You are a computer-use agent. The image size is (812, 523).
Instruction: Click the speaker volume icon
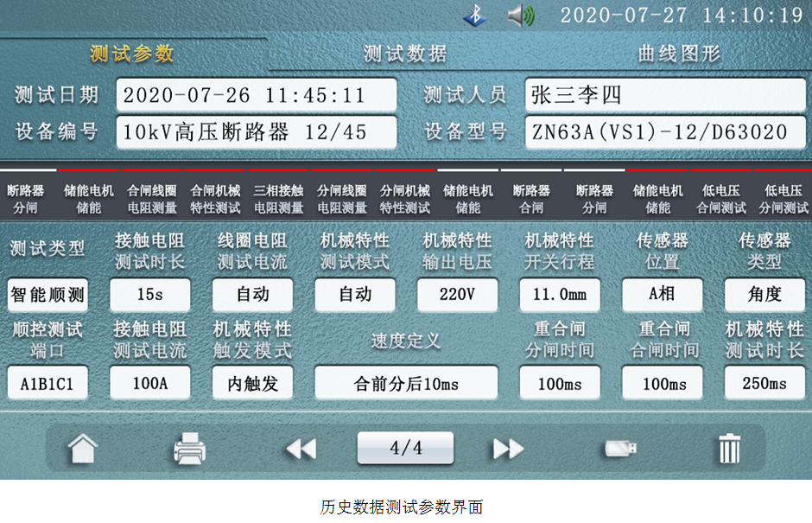pos(521,16)
